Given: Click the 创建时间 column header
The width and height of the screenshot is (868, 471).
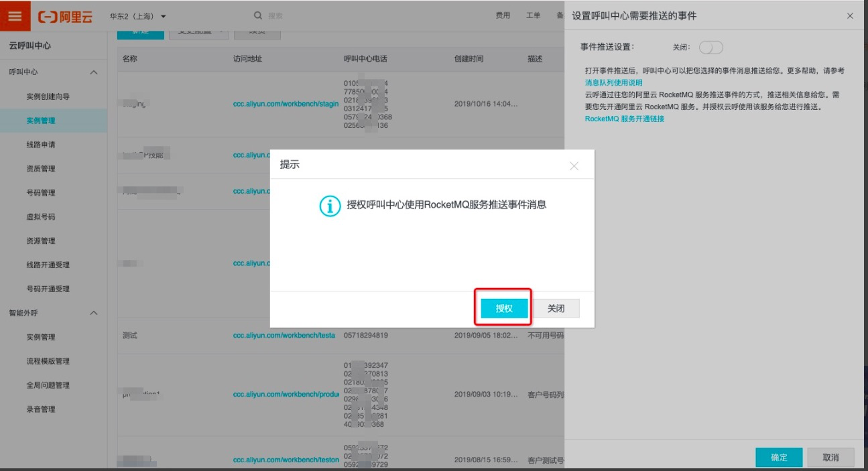Looking at the screenshot, I should [x=469, y=59].
